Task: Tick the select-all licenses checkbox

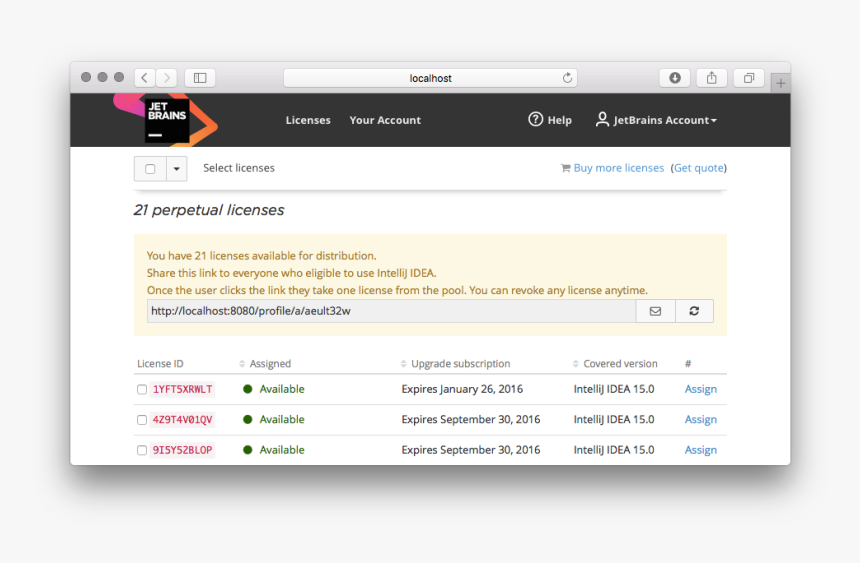Action: coord(150,169)
